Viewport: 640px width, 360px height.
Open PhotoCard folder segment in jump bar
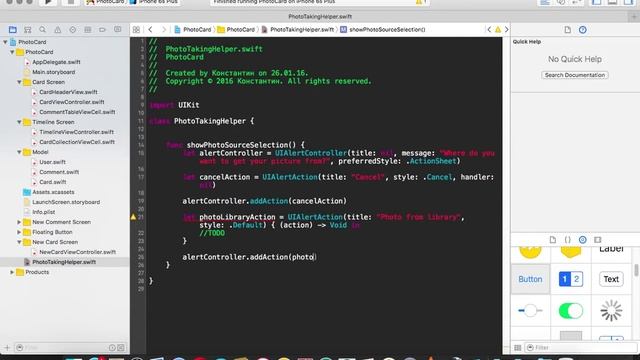tap(236, 29)
